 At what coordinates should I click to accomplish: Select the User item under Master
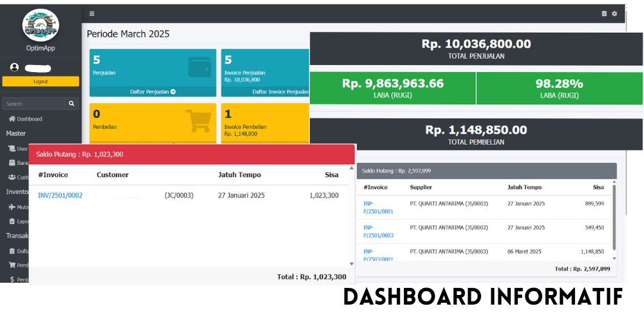pyautogui.click(x=19, y=149)
